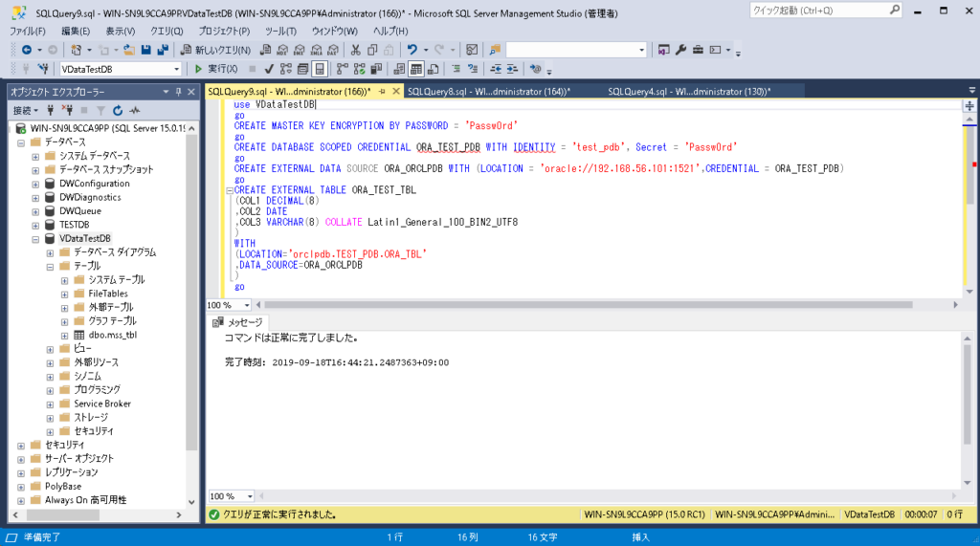Open properties with the wrench icon
Image resolution: width=980 pixels, height=546 pixels.
click(680, 50)
